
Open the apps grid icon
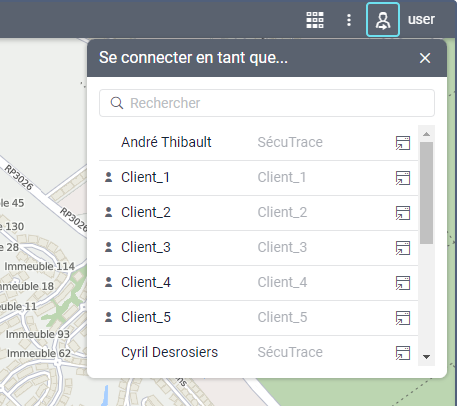[315, 20]
